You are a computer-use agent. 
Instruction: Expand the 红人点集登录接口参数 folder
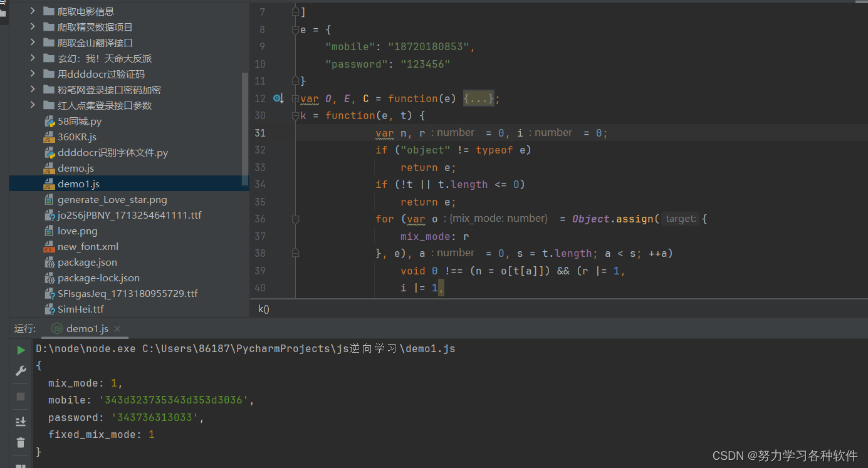33,105
